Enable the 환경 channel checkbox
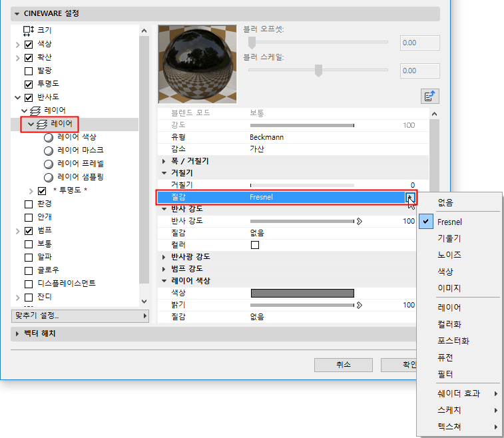This screenshot has width=504, height=438. (29, 204)
